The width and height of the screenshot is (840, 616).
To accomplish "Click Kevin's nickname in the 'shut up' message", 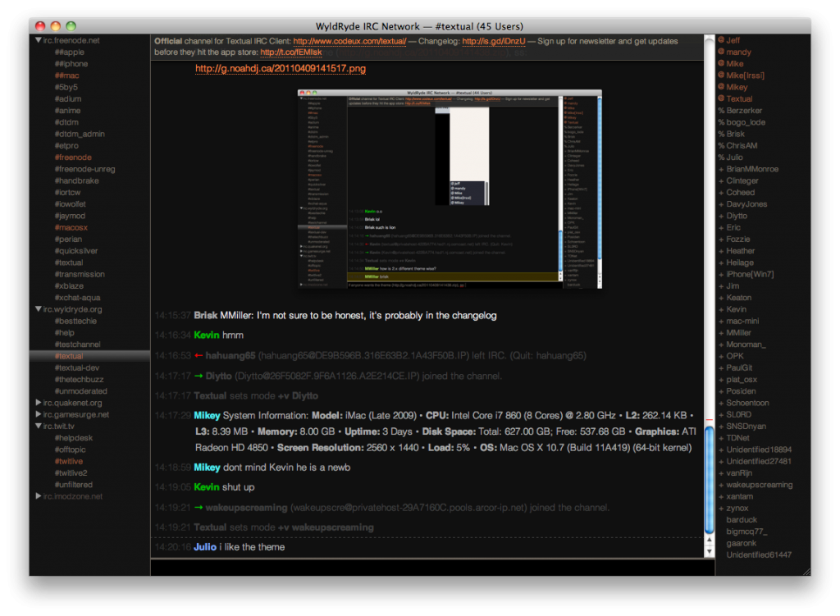I will (x=206, y=487).
